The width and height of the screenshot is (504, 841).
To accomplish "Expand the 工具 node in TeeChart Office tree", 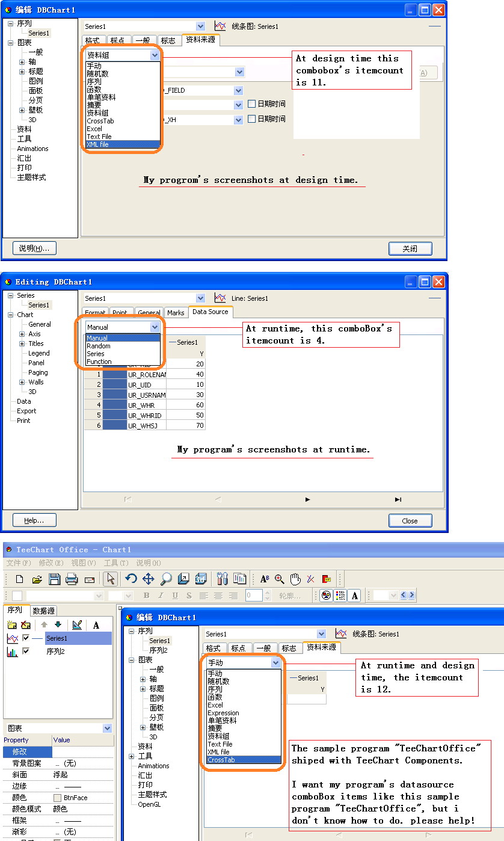I will point(132,756).
